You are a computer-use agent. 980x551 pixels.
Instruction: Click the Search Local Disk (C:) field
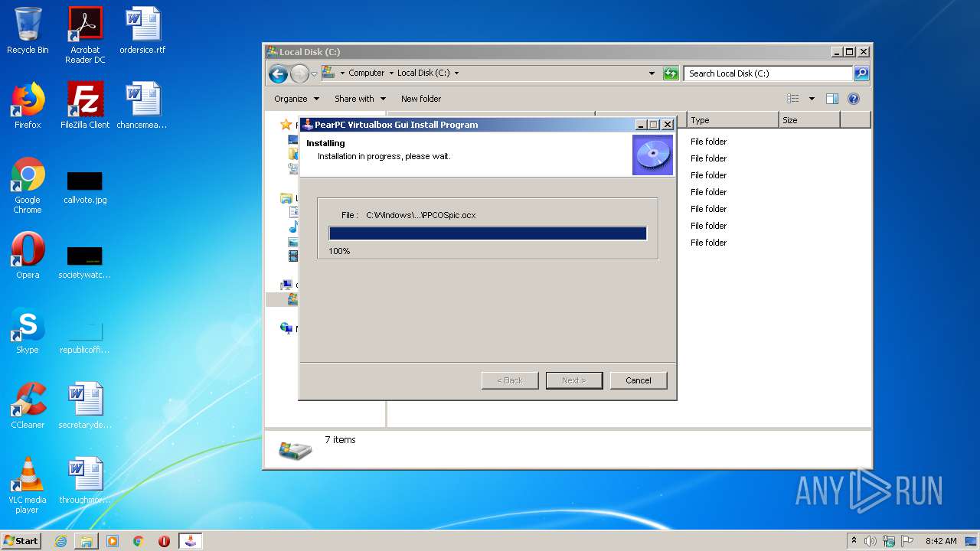pyautogui.click(x=768, y=73)
